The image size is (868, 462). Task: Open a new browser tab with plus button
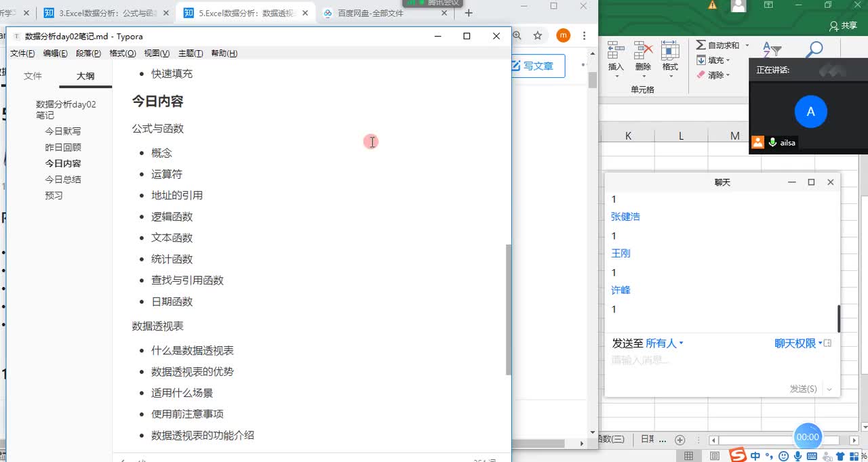click(469, 13)
